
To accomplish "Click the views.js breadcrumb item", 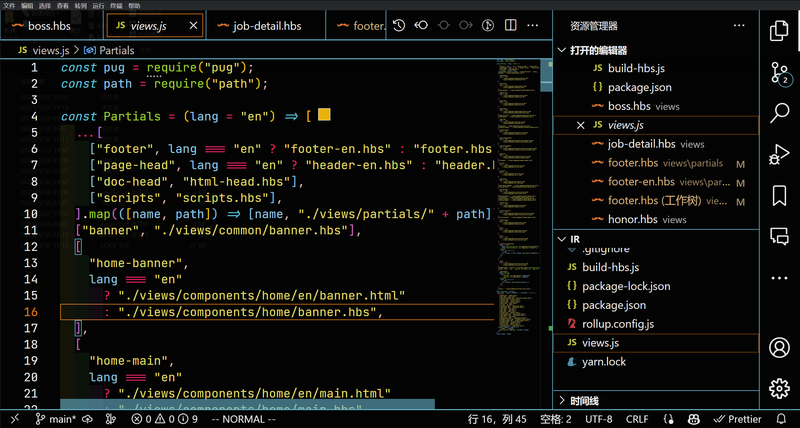I will tap(44, 51).
